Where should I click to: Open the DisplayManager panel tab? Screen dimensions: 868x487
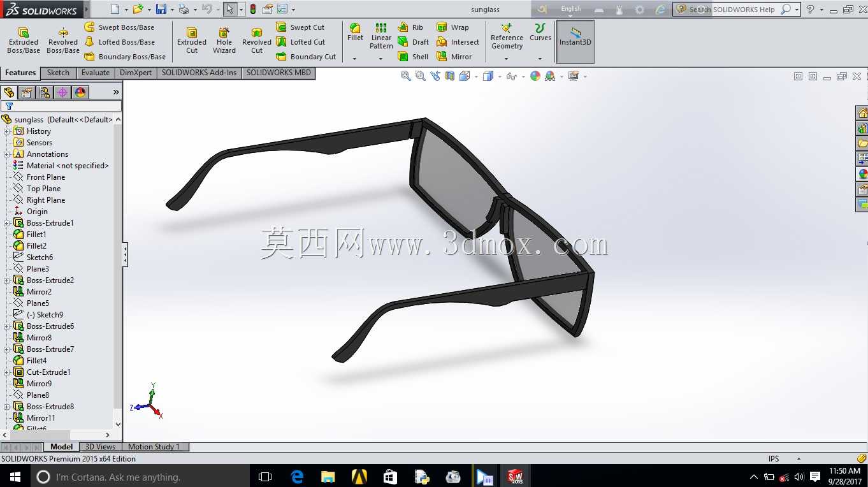(x=80, y=92)
